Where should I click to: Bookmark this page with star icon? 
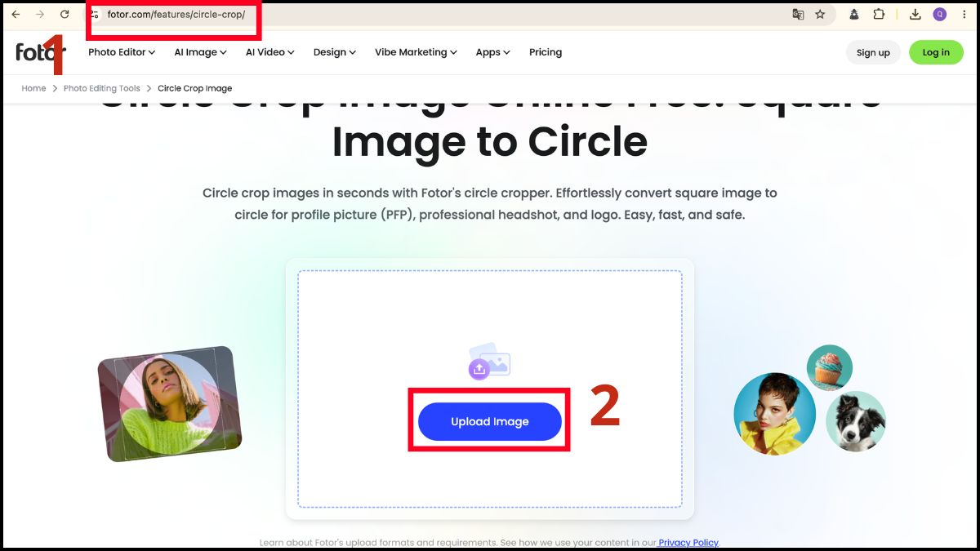coord(820,15)
